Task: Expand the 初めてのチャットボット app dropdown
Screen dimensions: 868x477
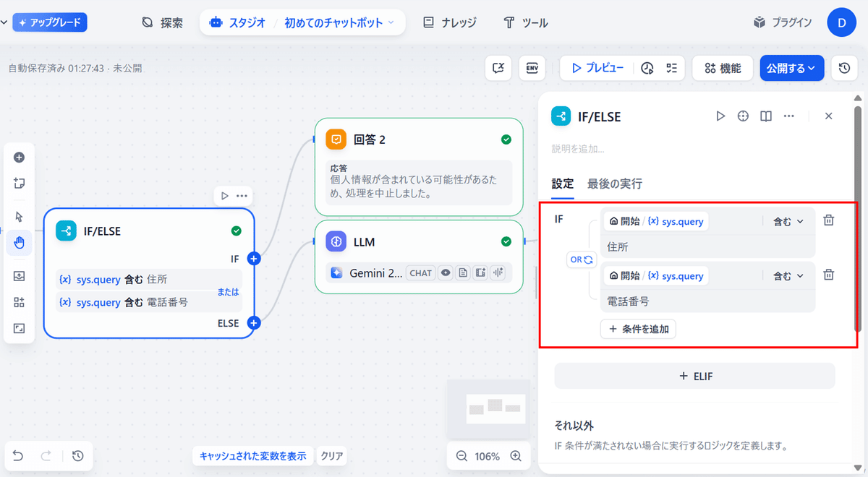Action: click(339, 23)
